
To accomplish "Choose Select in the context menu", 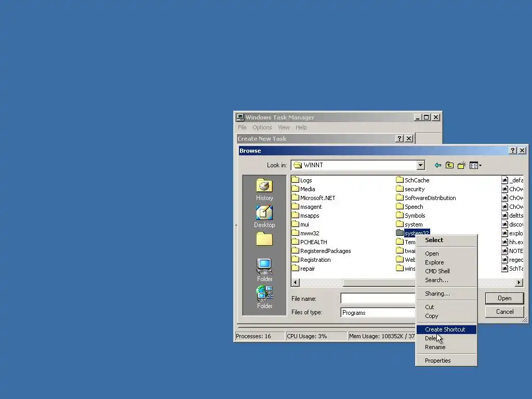I will coord(446,240).
